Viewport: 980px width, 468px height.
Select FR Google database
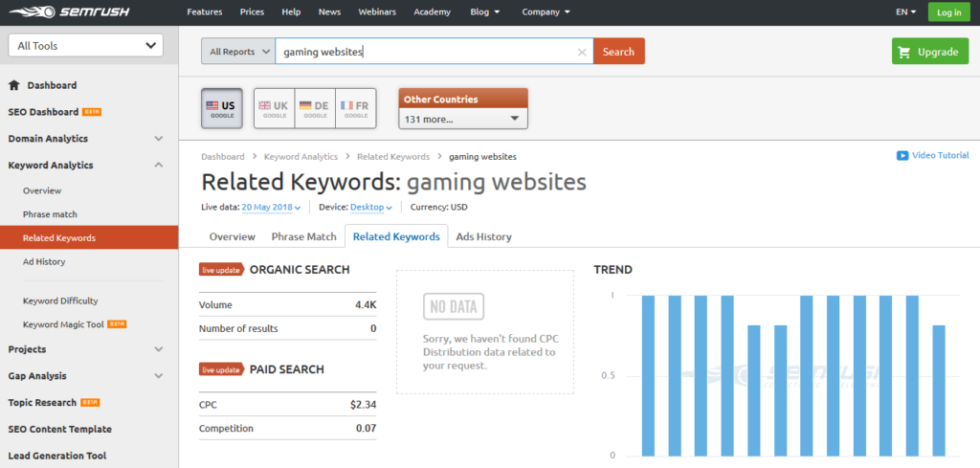[x=356, y=109]
